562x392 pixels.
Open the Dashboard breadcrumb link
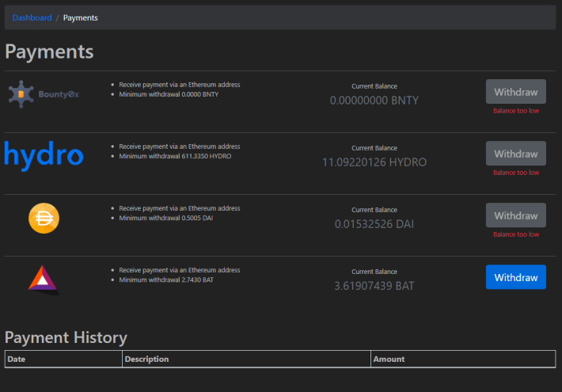point(32,17)
